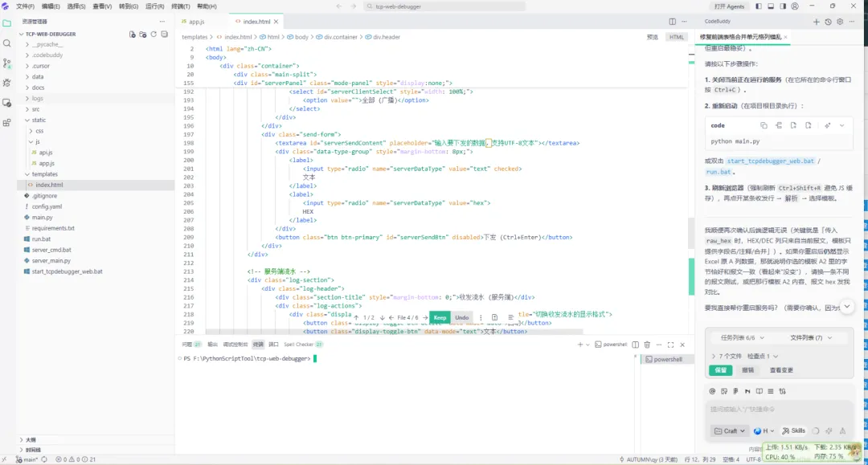
Task: Click the Open Agents button
Action: pyautogui.click(x=729, y=6)
